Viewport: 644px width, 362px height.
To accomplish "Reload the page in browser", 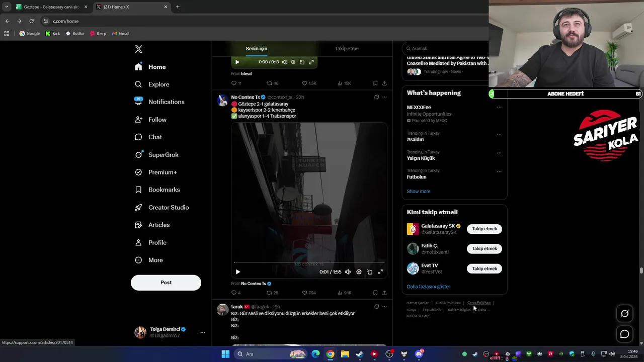I will coord(31,21).
